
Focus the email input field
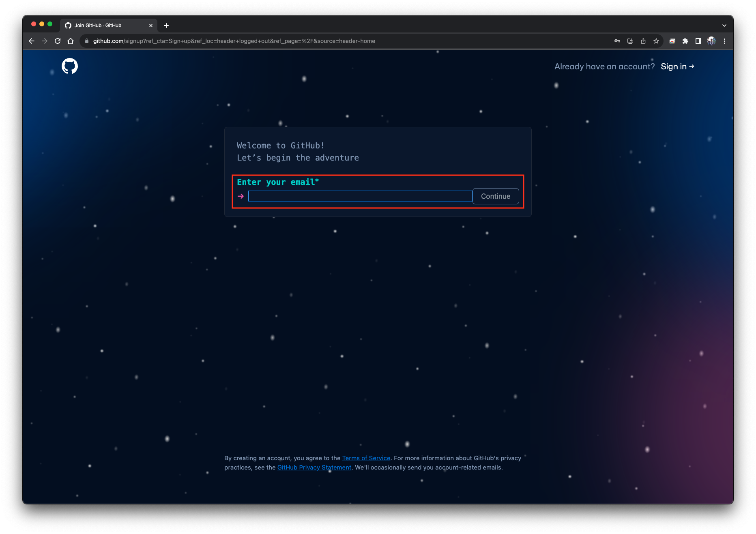361,196
